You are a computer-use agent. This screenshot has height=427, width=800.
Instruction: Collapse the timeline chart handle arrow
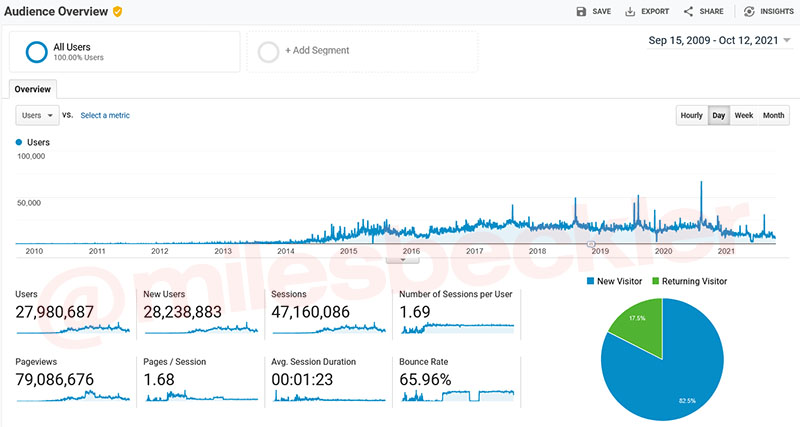pyautogui.click(x=403, y=259)
